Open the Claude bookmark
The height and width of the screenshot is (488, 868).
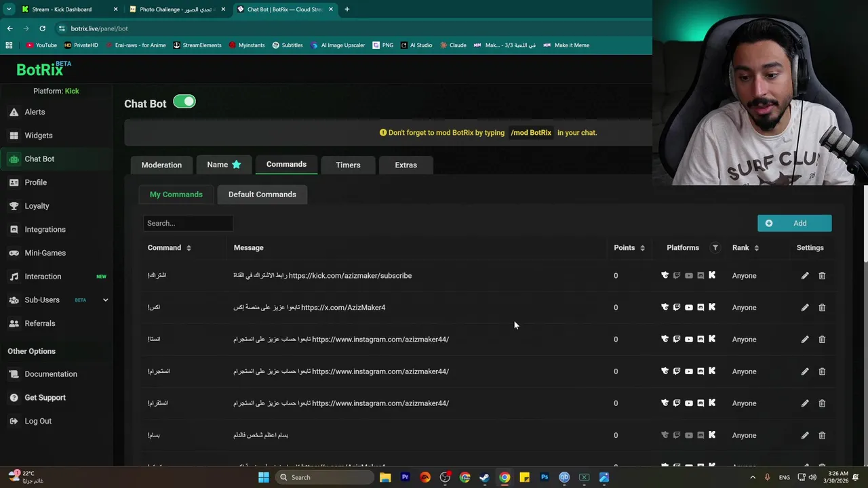[453, 45]
